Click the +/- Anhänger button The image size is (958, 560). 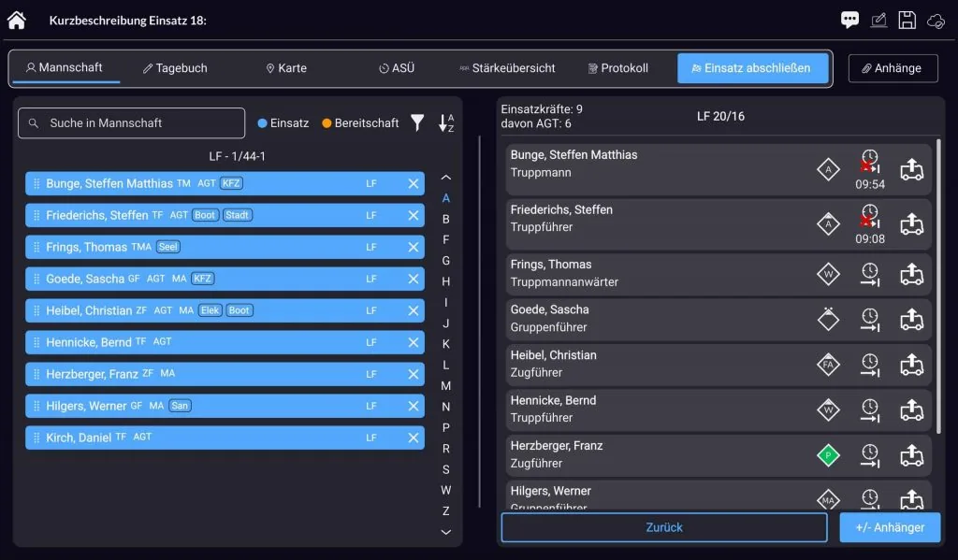click(x=890, y=527)
